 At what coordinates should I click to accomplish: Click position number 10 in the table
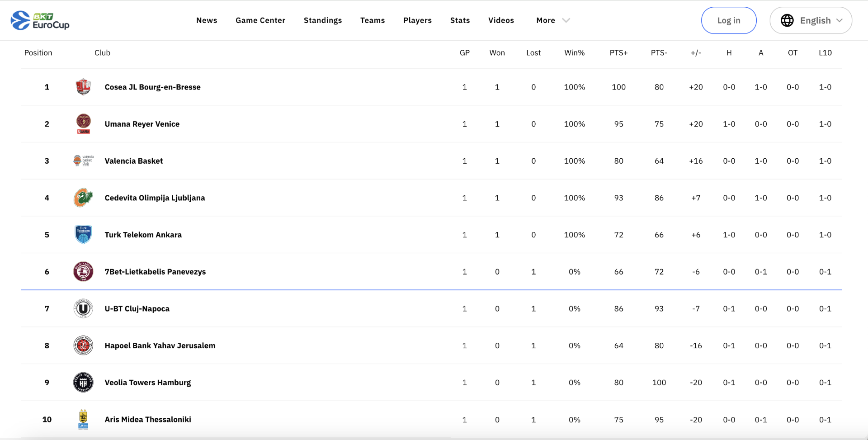[47, 419]
